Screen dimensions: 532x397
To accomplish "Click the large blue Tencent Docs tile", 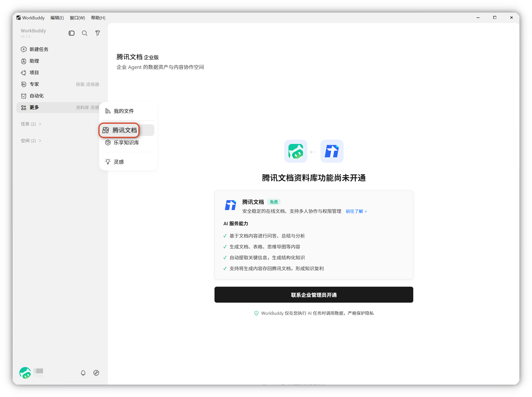I will coord(332,151).
